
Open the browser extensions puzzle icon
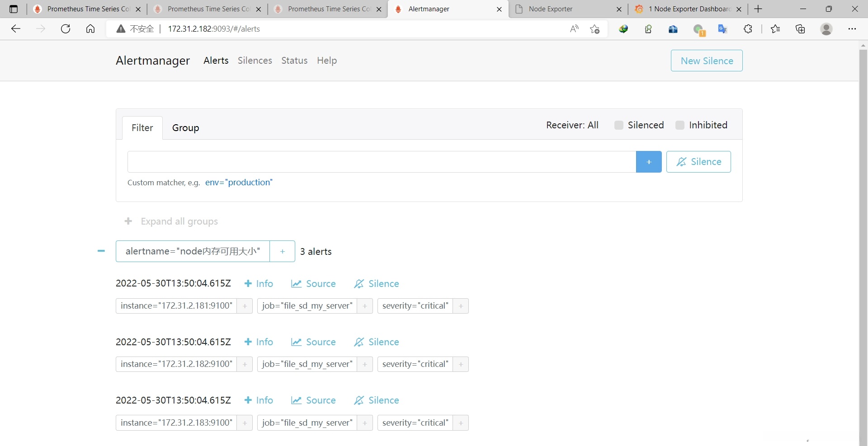click(748, 29)
